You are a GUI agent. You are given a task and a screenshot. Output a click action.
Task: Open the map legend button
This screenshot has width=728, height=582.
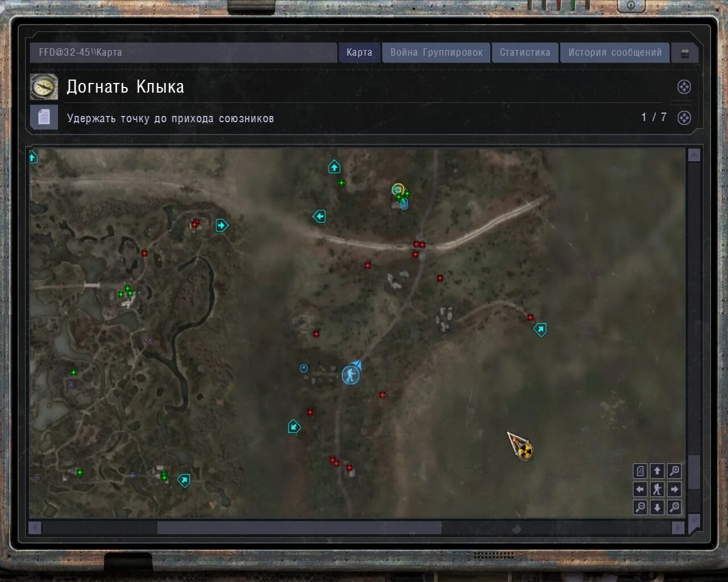click(640, 471)
